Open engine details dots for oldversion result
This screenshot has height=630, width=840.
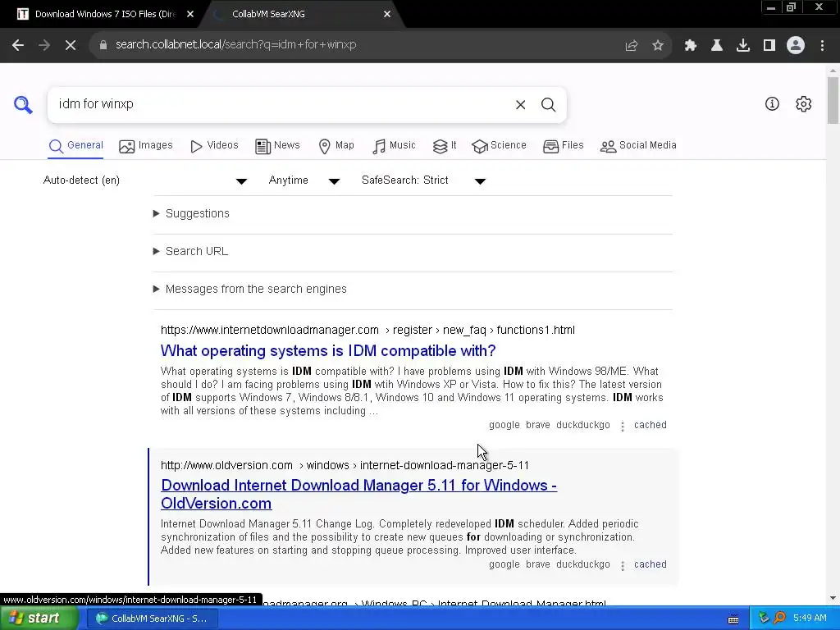tap(623, 566)
